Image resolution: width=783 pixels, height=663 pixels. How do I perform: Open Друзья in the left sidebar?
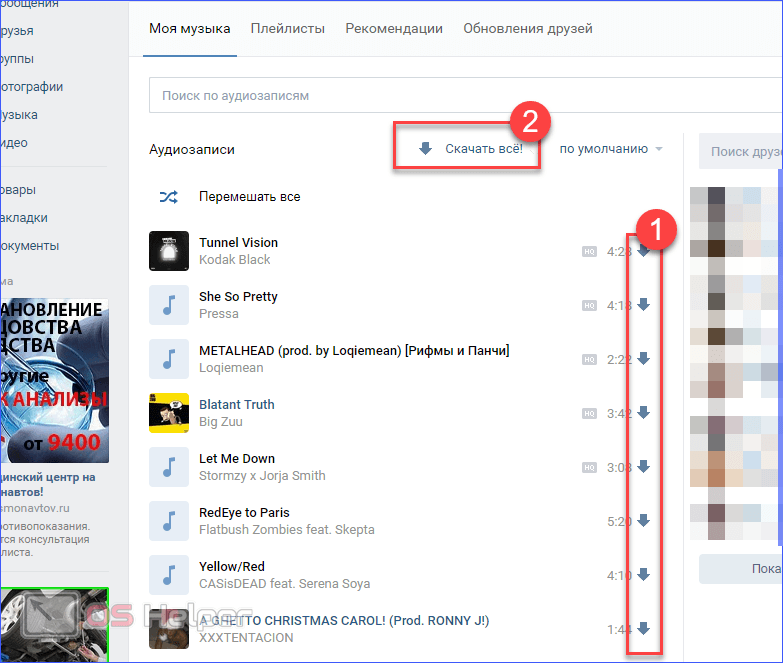click(17, 30)
